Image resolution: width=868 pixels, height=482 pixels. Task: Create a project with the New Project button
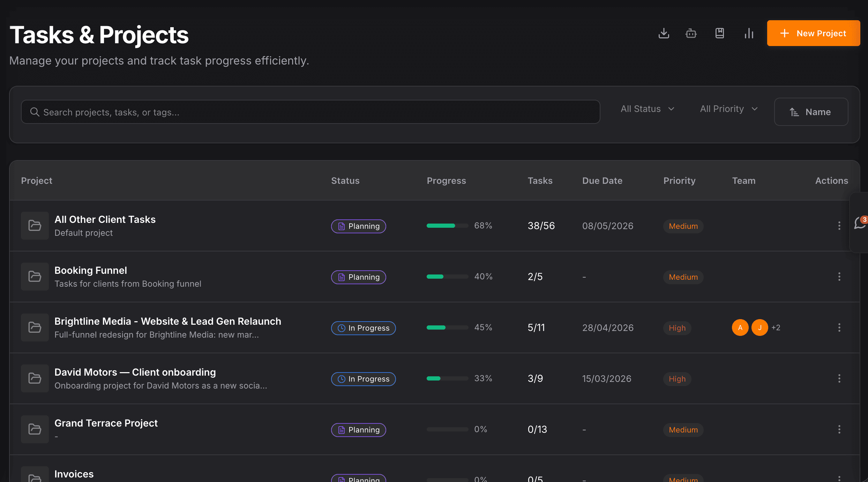pyautogui.click(x=813, y=33)
